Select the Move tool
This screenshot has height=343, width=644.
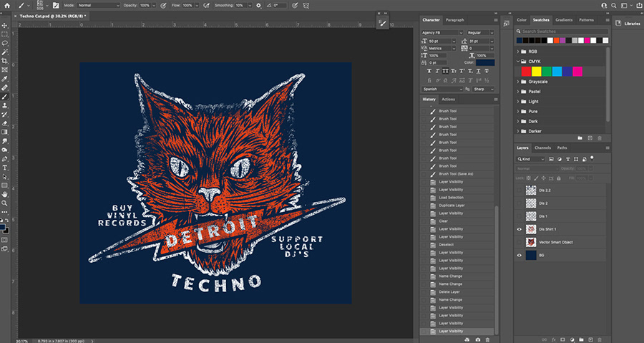(4, 26)
